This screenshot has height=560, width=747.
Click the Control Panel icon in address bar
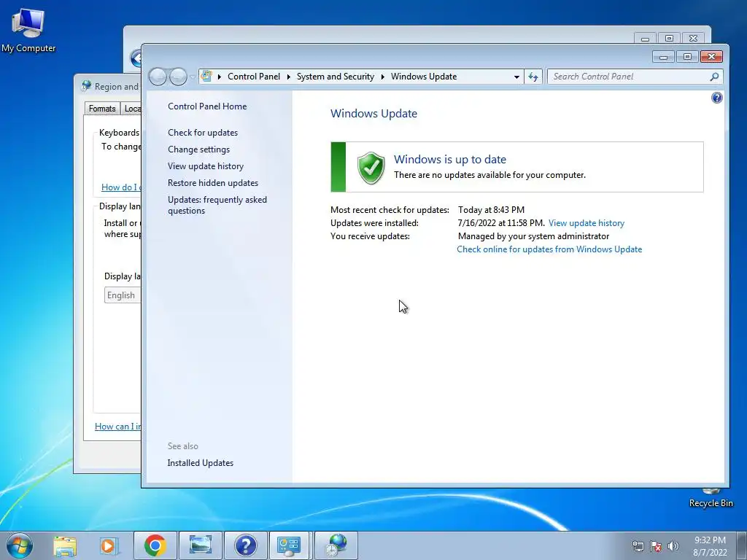206,76
